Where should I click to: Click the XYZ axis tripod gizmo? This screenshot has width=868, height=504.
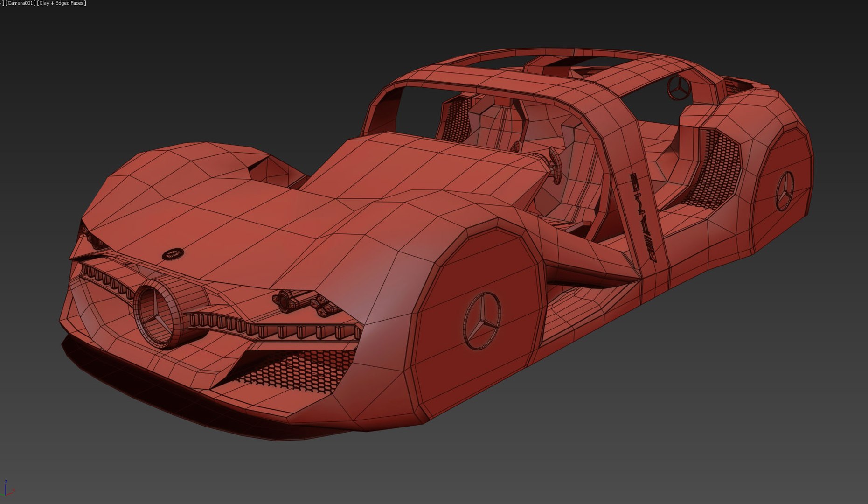coord(8,488)
